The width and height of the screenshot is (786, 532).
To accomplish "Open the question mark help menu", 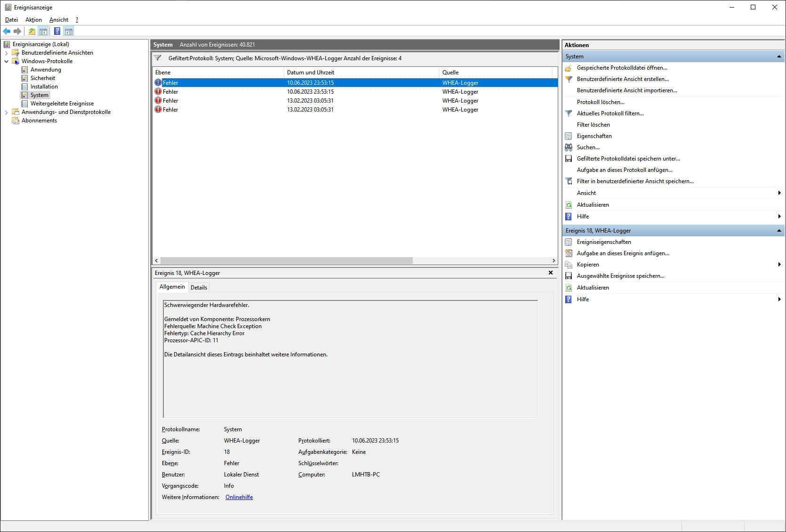I will pos(77,20).
